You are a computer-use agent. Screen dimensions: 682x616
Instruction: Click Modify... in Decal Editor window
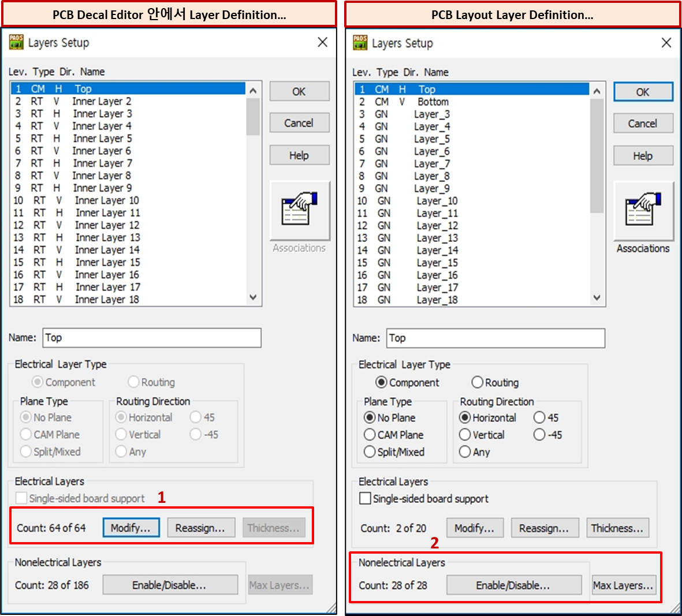click(131, 527)
